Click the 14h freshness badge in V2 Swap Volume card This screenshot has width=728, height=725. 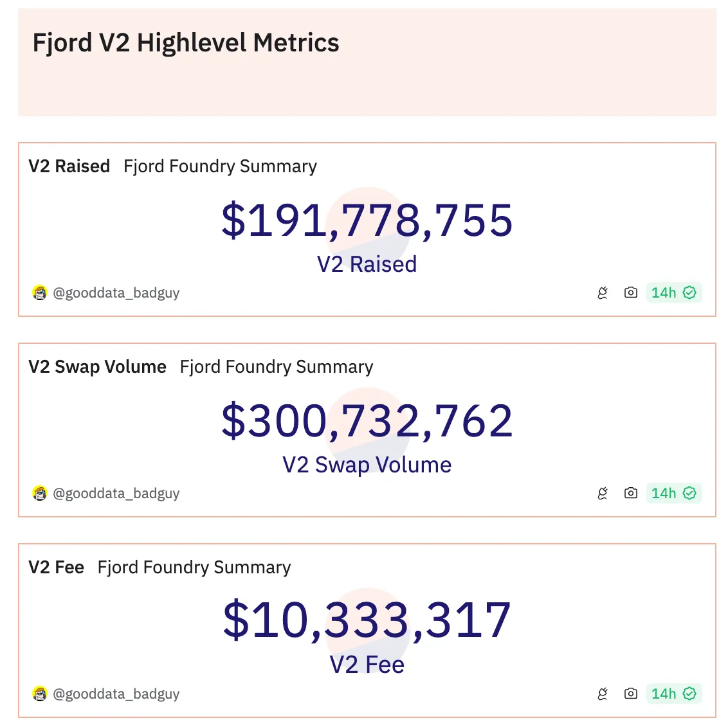tap(673, 494)
